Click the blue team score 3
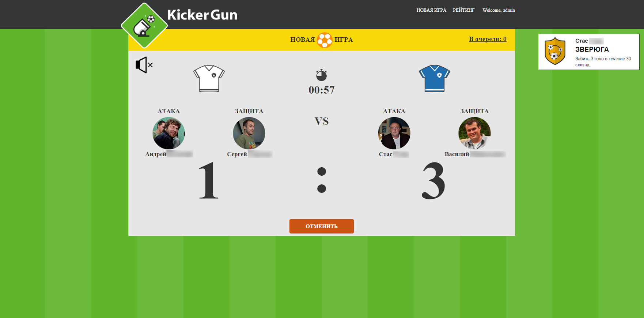This screenshot has width=644, height=318. [x=433, y=181]
